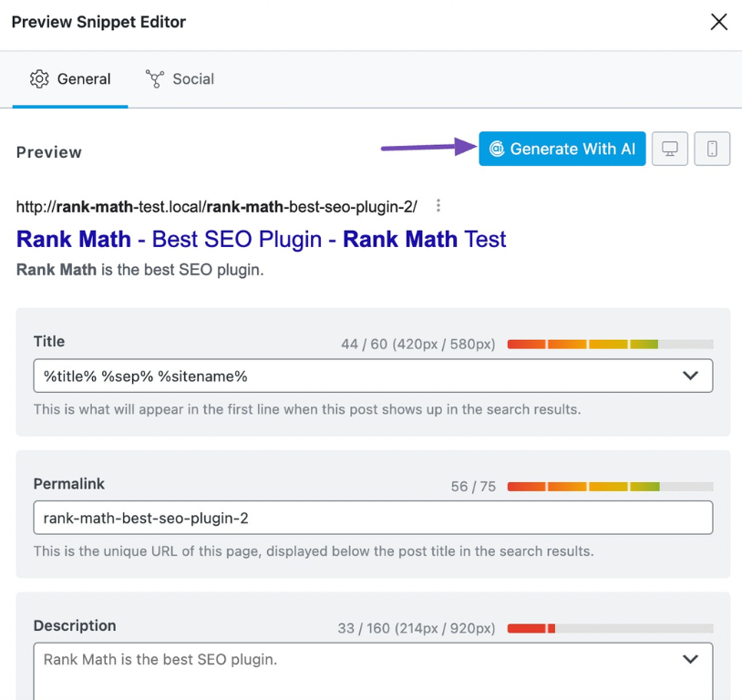Click the Generate With AI button
742x700 pixels.
tap(562, 149)
